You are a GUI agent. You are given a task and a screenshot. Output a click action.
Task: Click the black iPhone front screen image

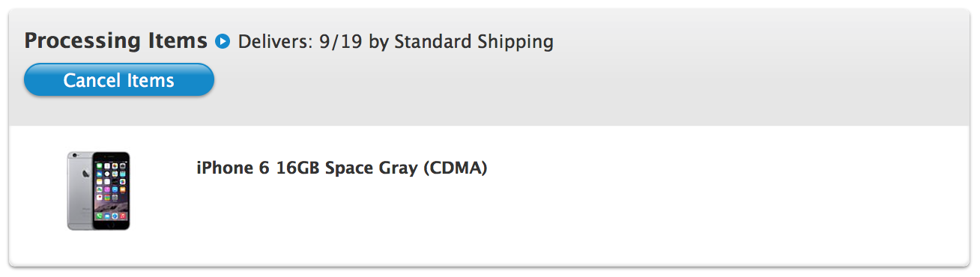tap(111, 191)
